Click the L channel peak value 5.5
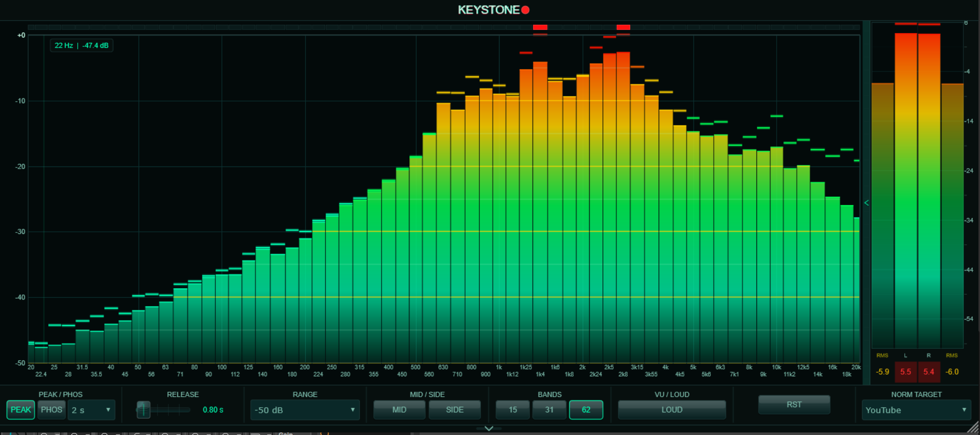980x435 pixels. [x=906, y=372]
